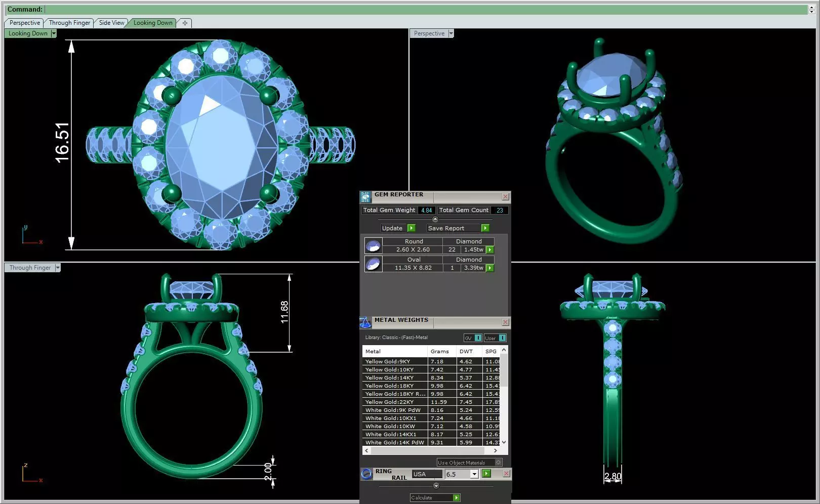Click the USA ring standard field
Image resolution: width=820 pixels, height=504 pixels.
click(427, 474)
